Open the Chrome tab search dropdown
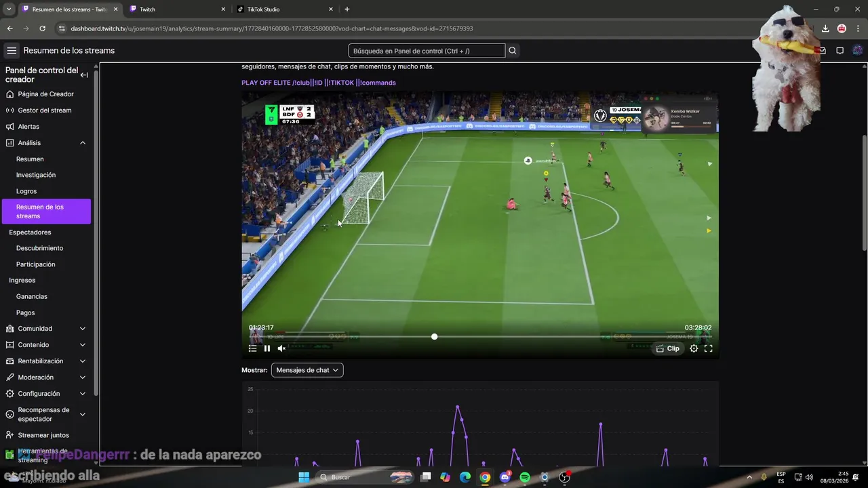Screen dimensions: 868x488 click(9, 9)
